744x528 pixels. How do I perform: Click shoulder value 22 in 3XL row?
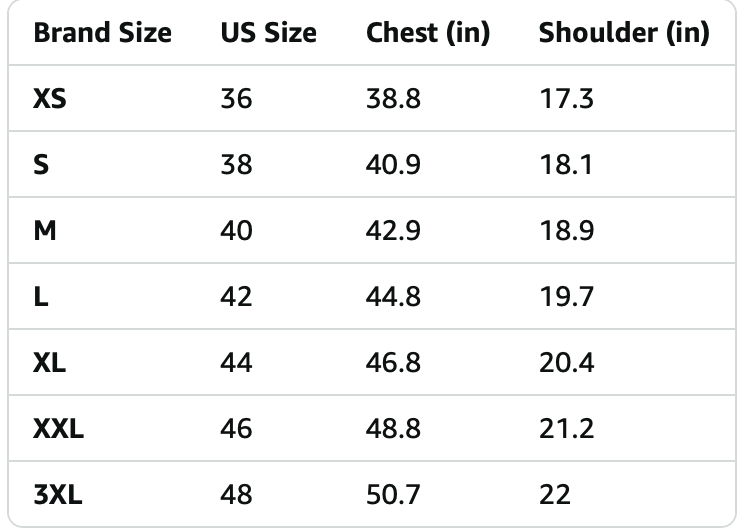pos(555,494)
